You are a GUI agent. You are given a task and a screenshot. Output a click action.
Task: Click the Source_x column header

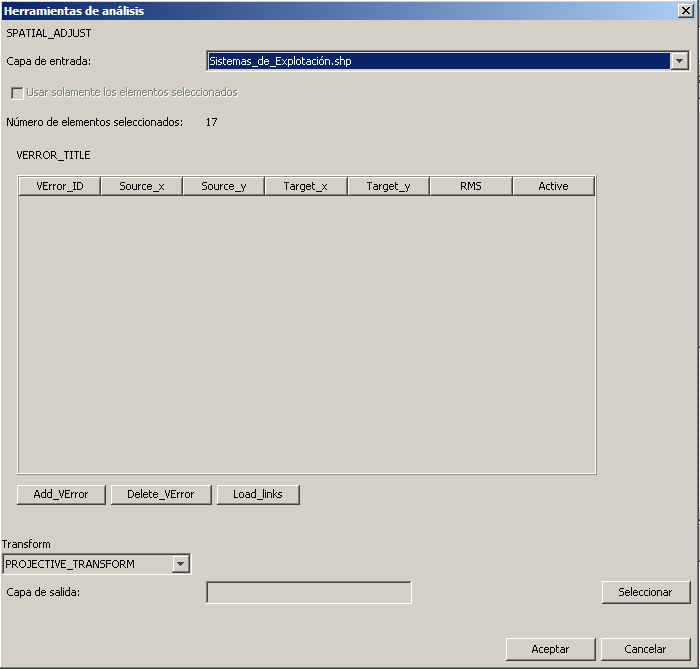click(x=142, y=186)
